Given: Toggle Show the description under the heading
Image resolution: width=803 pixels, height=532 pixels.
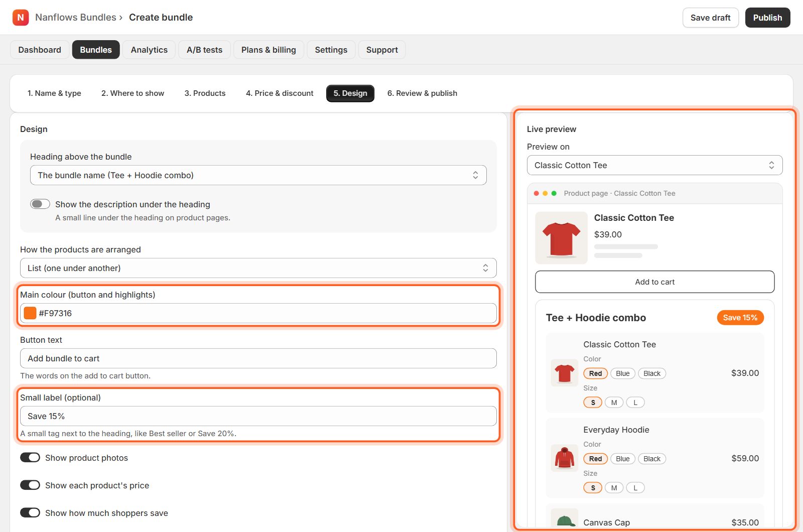Looking at the screenshot, I should click(40, 204).
